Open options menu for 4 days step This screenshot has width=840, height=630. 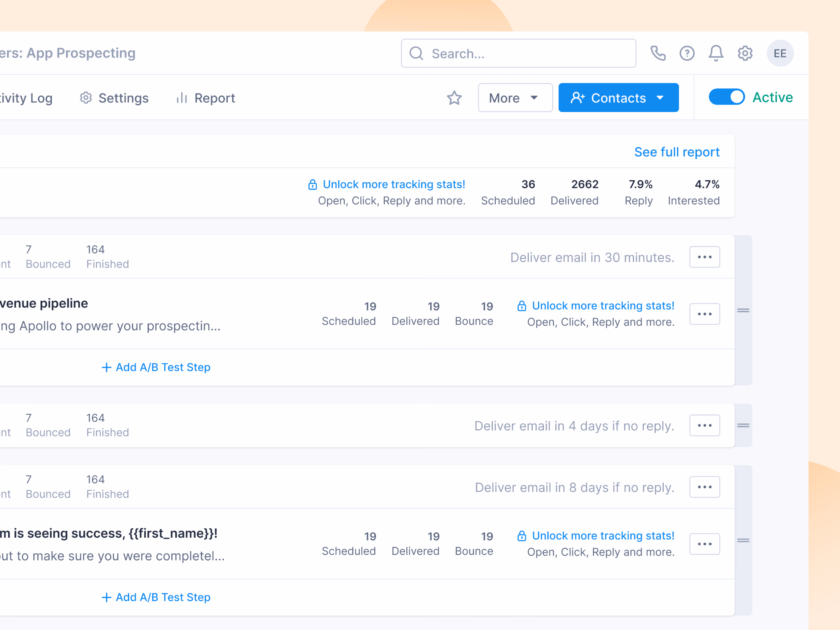(705, 425)
